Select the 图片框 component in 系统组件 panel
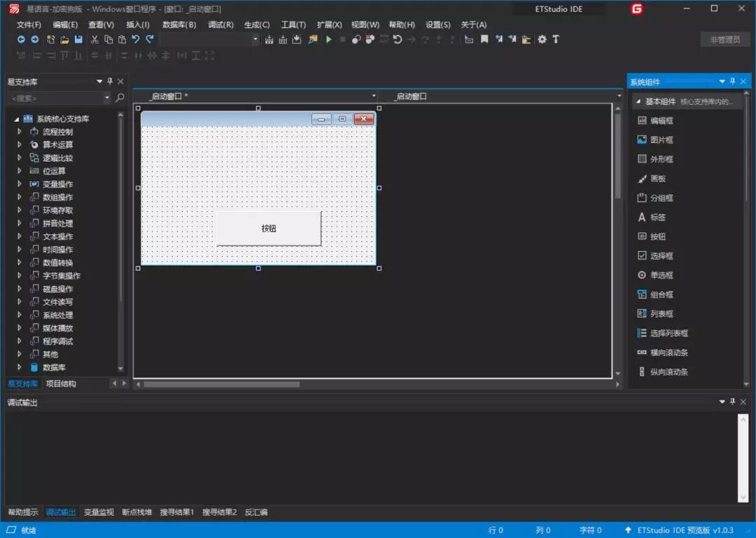The width and height of the screenshot is (756, 538). point(658,139)
